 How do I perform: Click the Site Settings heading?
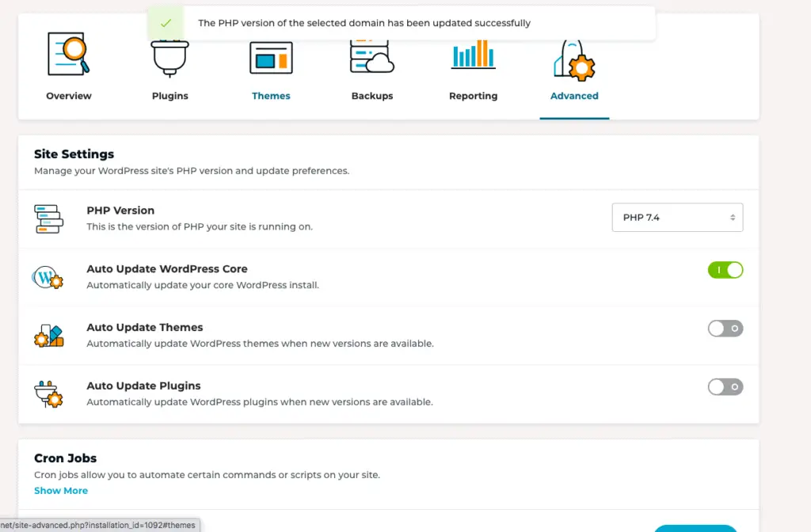[74, 154]
